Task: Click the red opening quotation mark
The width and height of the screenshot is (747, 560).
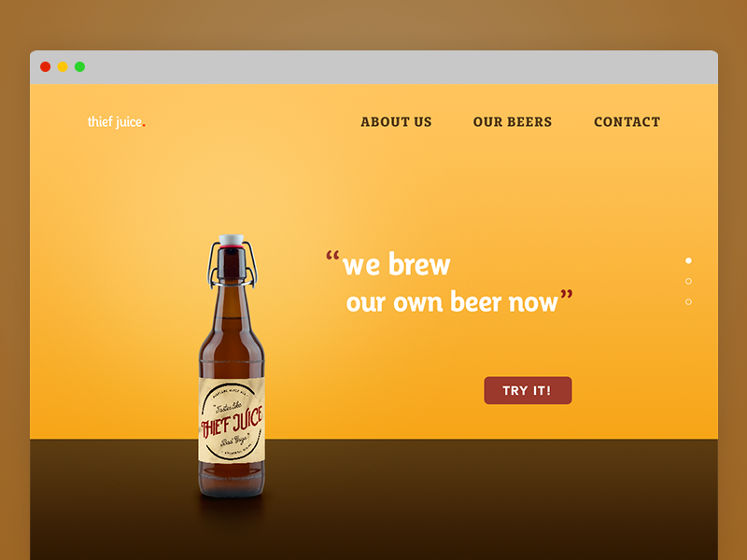Action: click(x=332, y=256)
